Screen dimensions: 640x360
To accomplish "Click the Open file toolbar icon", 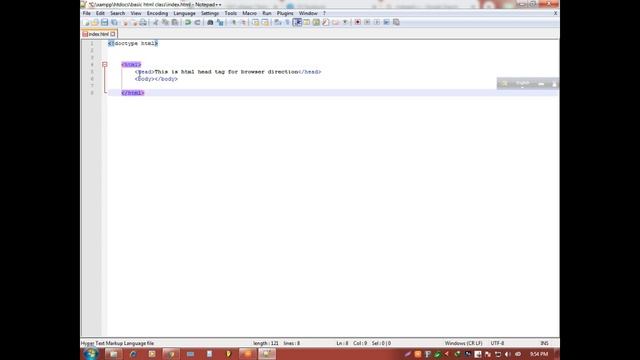I will click(x=95, y=22).
